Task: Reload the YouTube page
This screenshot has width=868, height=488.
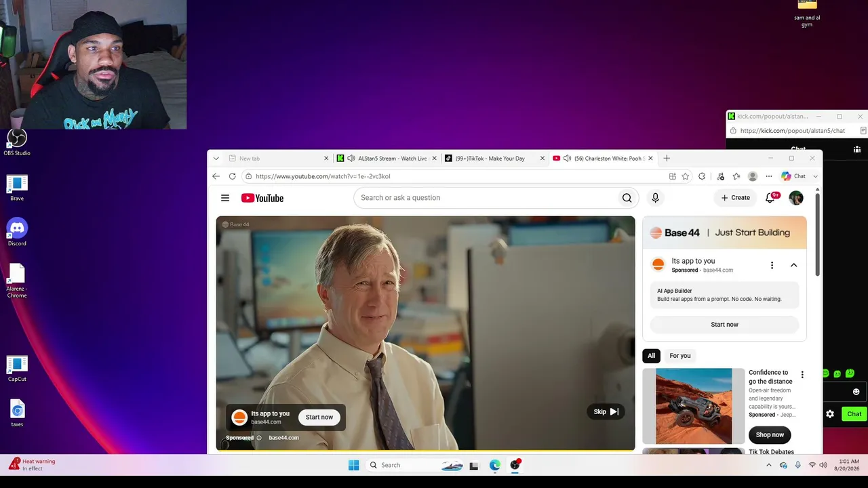Action: (x=232, y=176)
